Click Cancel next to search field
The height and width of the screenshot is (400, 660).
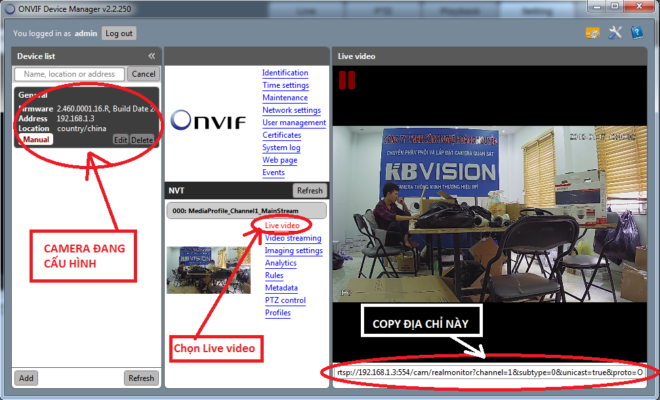[144, 74]
